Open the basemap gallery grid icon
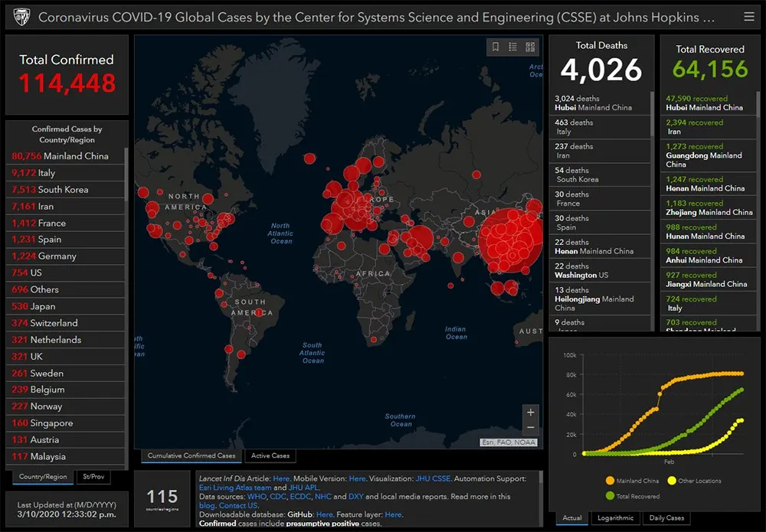The image size is (766, 532). click(530, 47)
